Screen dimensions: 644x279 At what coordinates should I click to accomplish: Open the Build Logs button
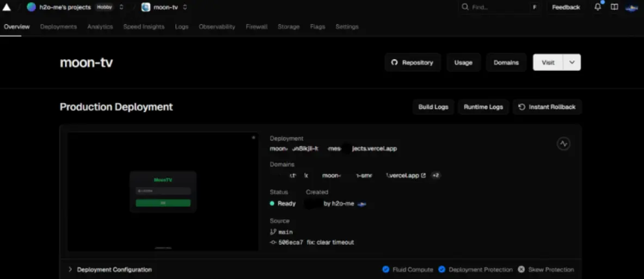point(433,107)
